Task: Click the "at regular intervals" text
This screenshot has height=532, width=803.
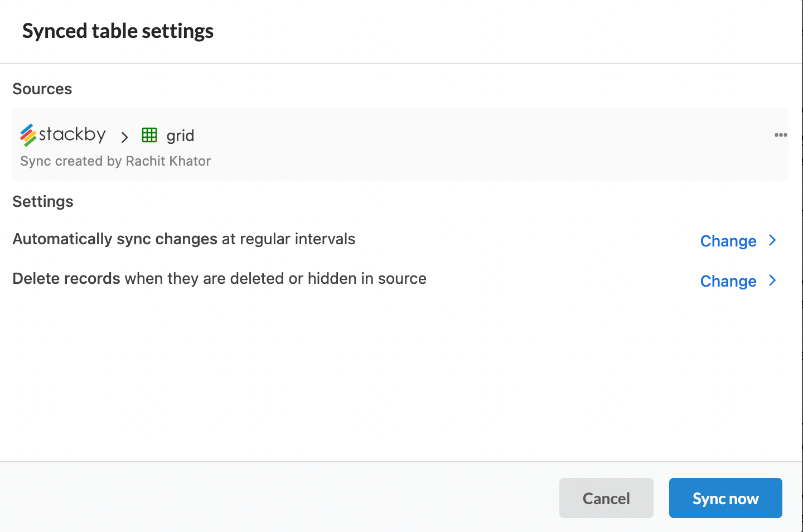Action: [288, 239]
